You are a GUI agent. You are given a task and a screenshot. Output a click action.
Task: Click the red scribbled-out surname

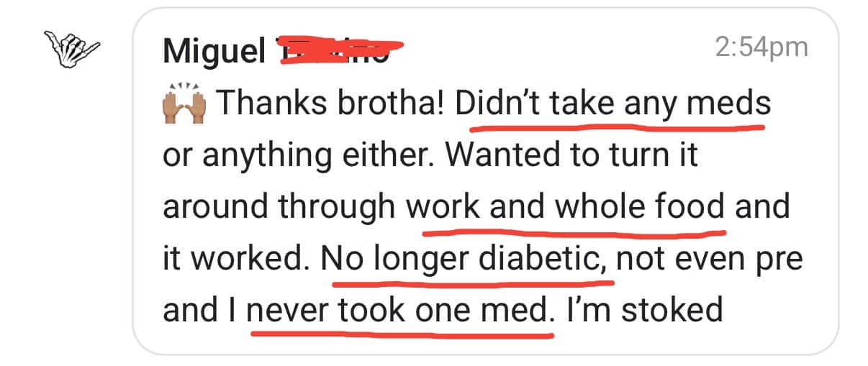coord(337,49)
